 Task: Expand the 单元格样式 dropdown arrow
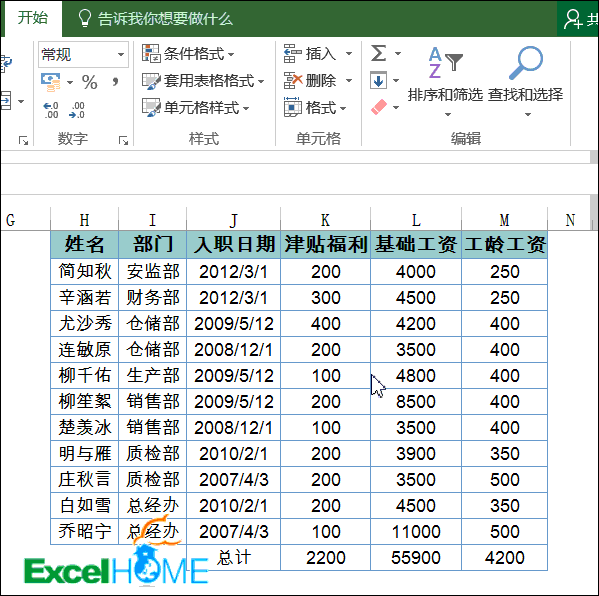(x=246, y=109)
